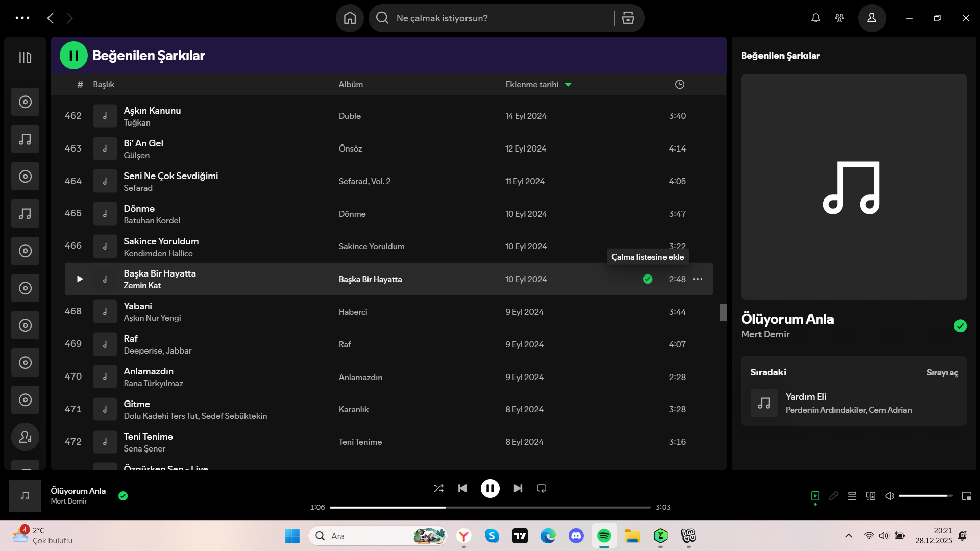Skip to the previous track
The image size is (980, 551).
[462, 489]
